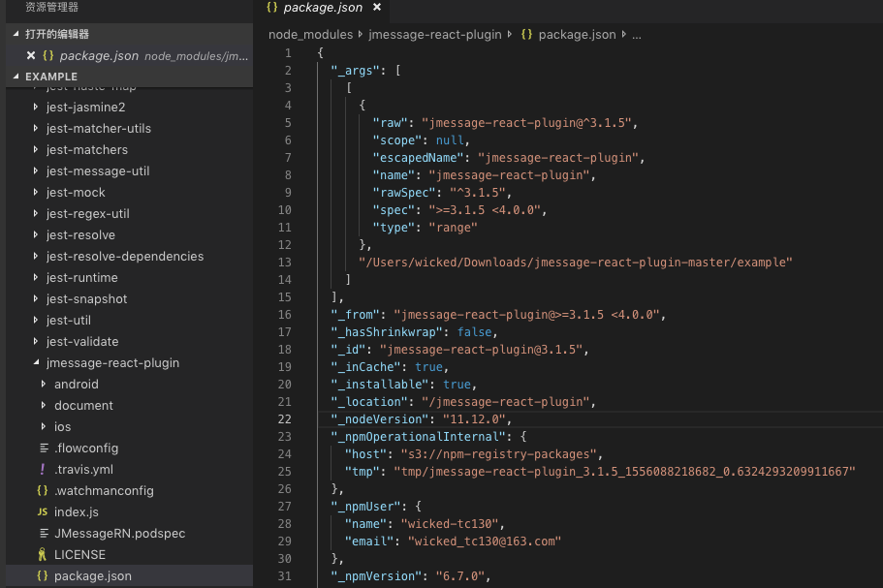
Task: Click the "escapedName" key on line 7
Action: (418, 158)
